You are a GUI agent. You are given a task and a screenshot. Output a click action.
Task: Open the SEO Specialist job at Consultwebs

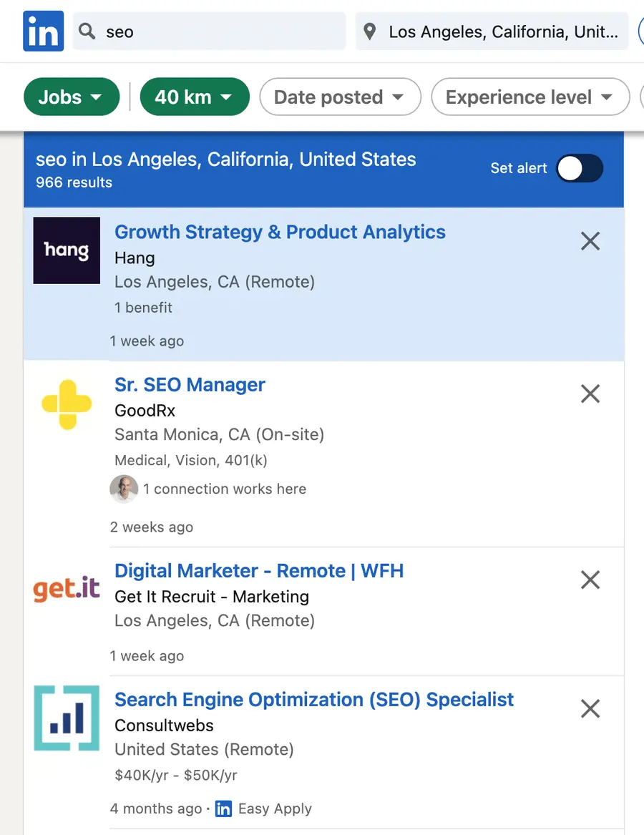tap(313, 699)
